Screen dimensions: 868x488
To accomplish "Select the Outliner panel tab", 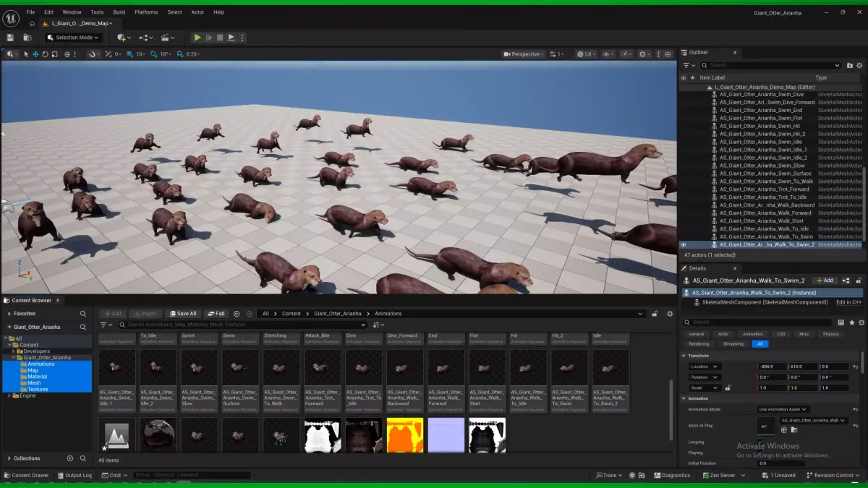I will [698, 53].
